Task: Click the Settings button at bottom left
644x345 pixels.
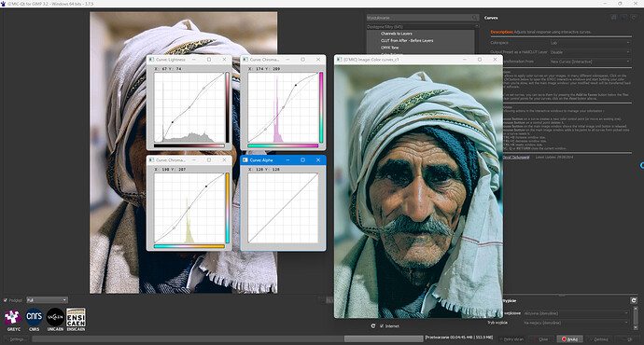Action: [17, 339]
